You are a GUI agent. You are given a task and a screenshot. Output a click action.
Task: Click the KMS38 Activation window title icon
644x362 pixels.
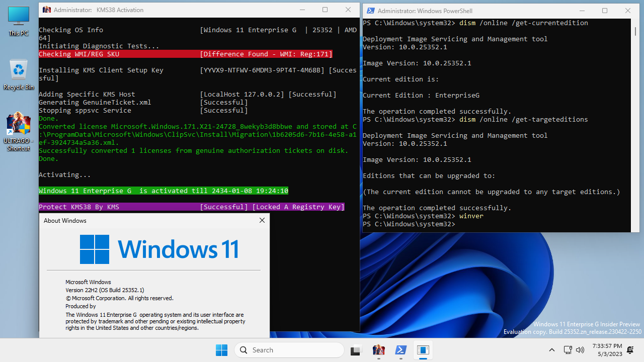pyautogui.click(x=46, y=10)
